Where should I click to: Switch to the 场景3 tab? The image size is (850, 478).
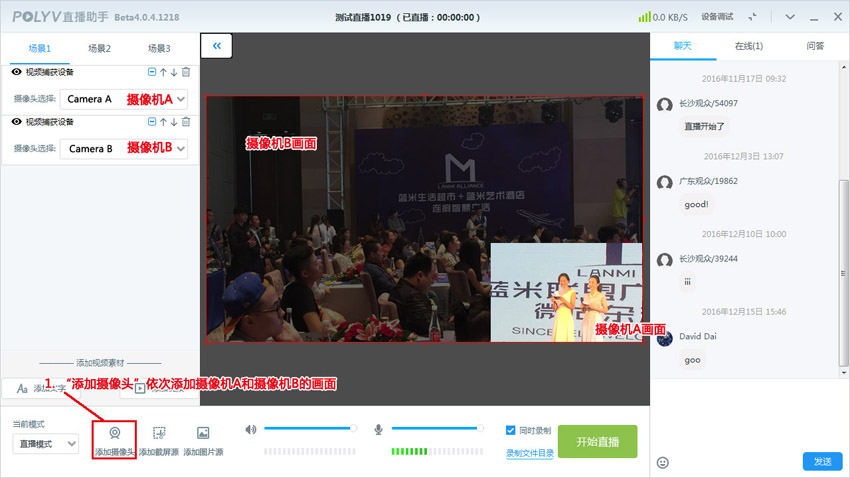pyautogui.click(x=159, y=48)
